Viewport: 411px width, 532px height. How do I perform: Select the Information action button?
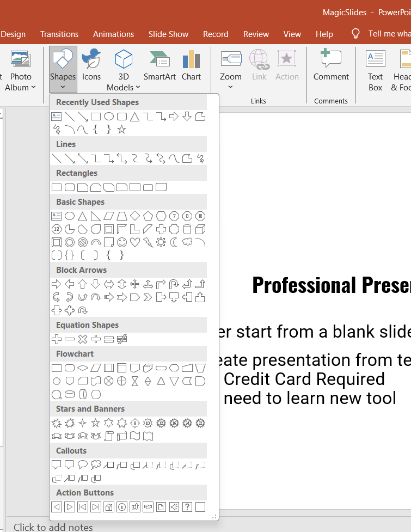point(122,507)
